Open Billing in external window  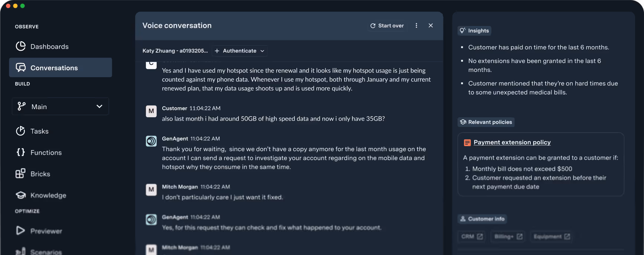507,236
